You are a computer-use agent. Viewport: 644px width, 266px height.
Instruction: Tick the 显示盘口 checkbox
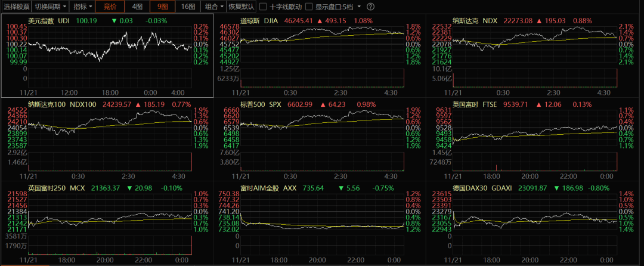[x=309, y=7]
